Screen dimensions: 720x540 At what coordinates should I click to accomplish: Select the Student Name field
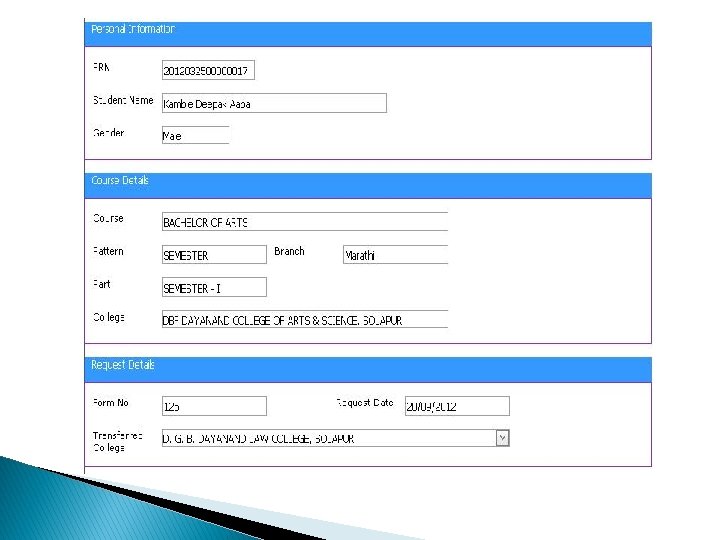tap(274, 103)
